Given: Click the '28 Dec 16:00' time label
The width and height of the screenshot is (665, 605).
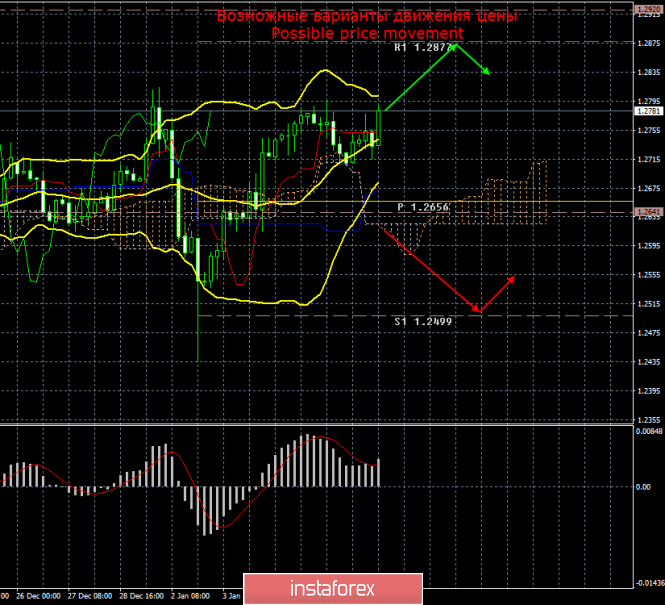Looking at the screenshot, I should [x=142, y=596].
